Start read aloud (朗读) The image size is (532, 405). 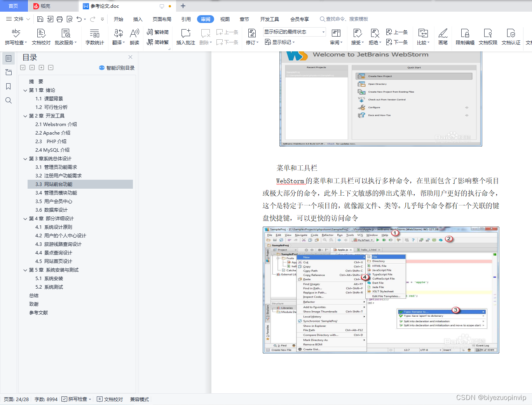134,37
